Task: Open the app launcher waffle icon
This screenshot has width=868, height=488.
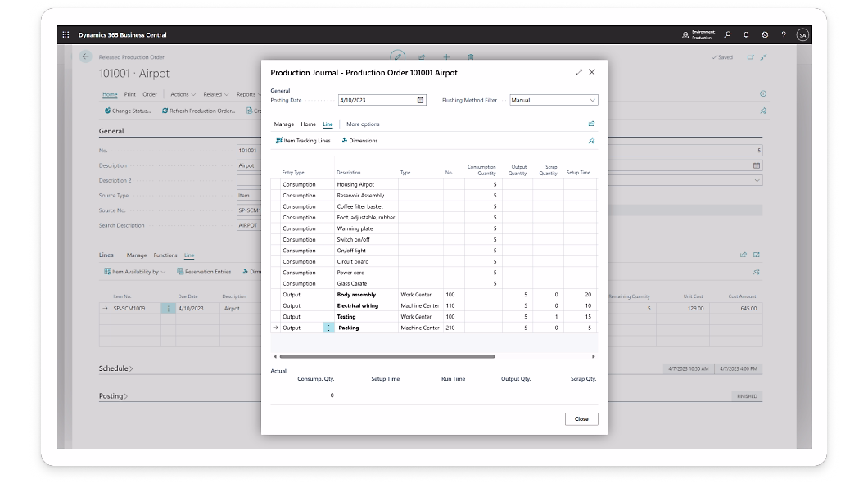Action: click(66, 35)
